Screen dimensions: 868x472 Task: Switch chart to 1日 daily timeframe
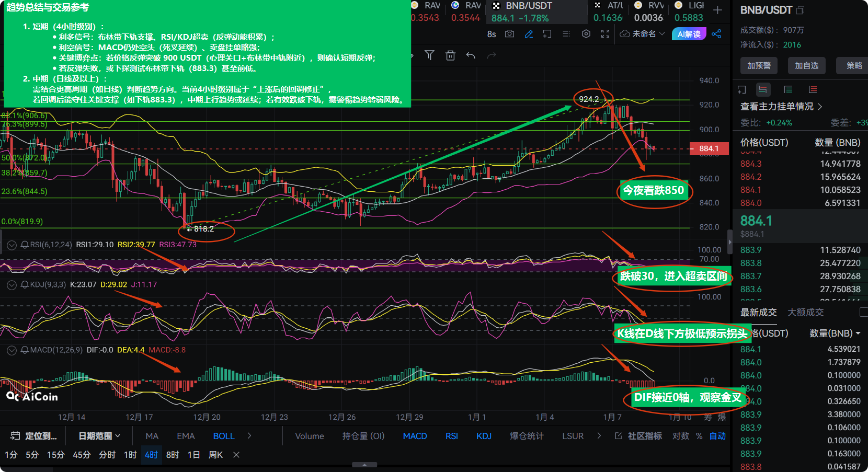tap(193, 455)
